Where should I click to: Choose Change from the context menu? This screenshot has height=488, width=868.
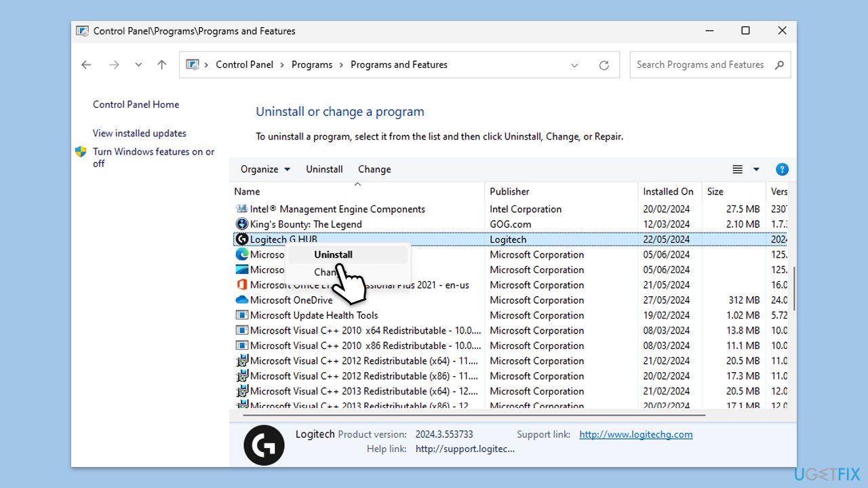pyautogui.click(x=348, y=272)
